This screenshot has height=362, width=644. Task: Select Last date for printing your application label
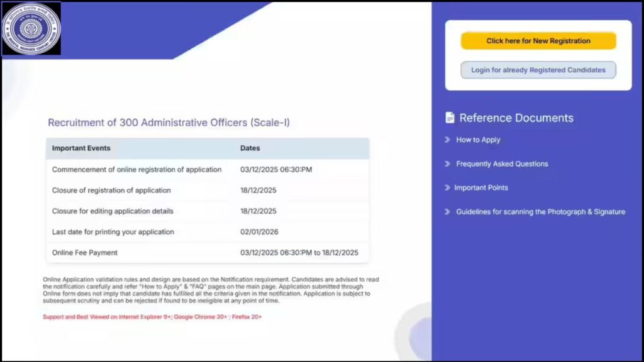click(x=113, y=232)
